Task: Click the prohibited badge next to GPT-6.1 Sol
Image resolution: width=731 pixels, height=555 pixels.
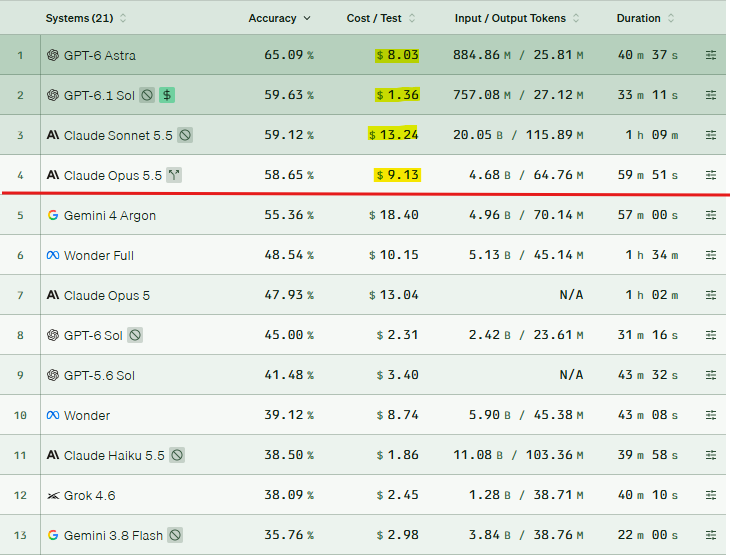Action: tap(147, 95)
